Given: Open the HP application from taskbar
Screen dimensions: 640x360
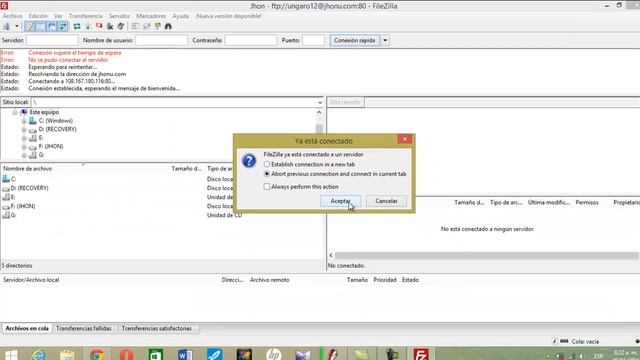Looking at the screenshot, I should coord(273,355).
